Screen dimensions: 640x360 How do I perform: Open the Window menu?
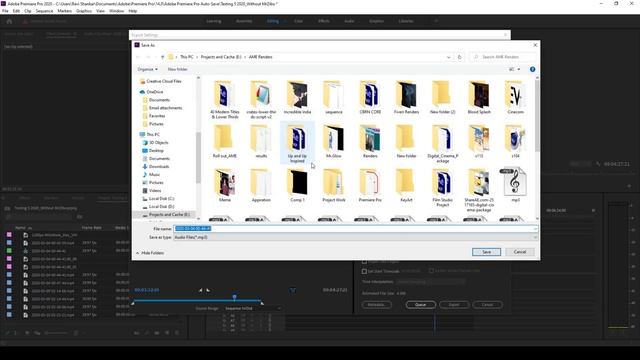[x=116, y=11]
